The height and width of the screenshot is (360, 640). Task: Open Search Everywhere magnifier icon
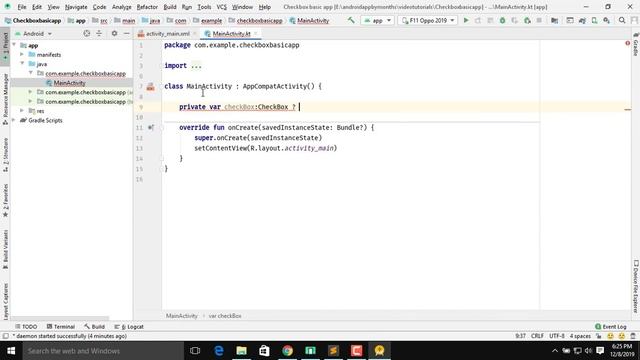[x=622, y=20]
